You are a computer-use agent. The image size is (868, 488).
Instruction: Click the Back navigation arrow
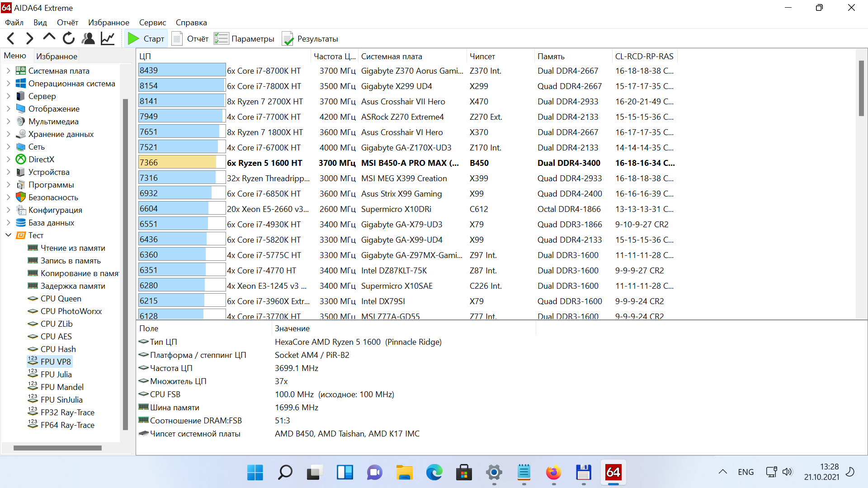coord(11,39)
